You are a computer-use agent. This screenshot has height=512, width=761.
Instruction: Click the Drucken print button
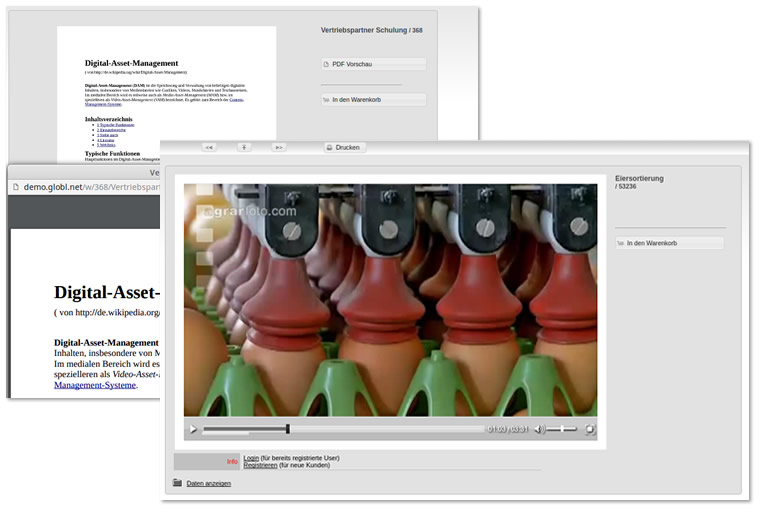(344, 147)
